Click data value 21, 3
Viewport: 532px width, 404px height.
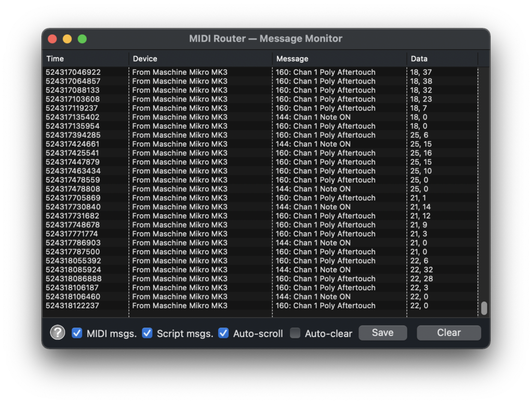[419, 234]
